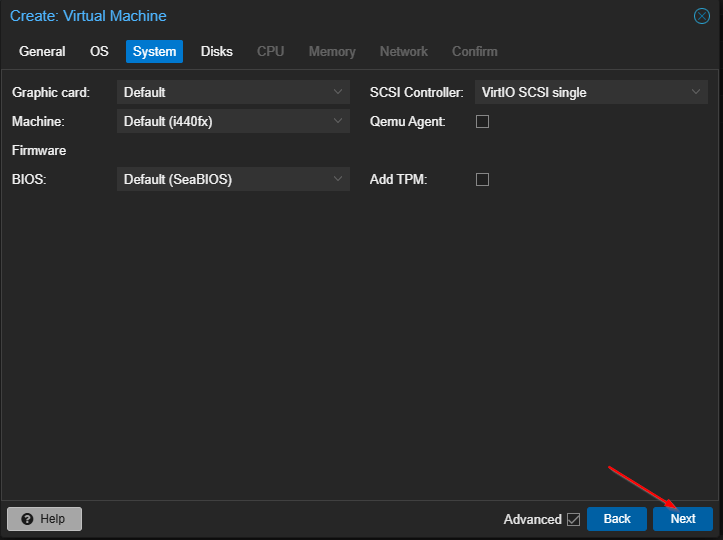Image resolution: width=723 pixels, height=540 pixels.
Task: Click the greyed-out Network tab
Action: (x=403, y=51)
